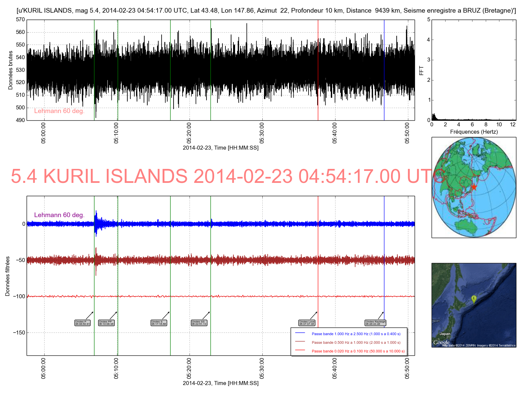Viewport: 532px width, 395px height.
Task: Click the yellow pin marker on satellite map
Action: (x=474, y=299)
